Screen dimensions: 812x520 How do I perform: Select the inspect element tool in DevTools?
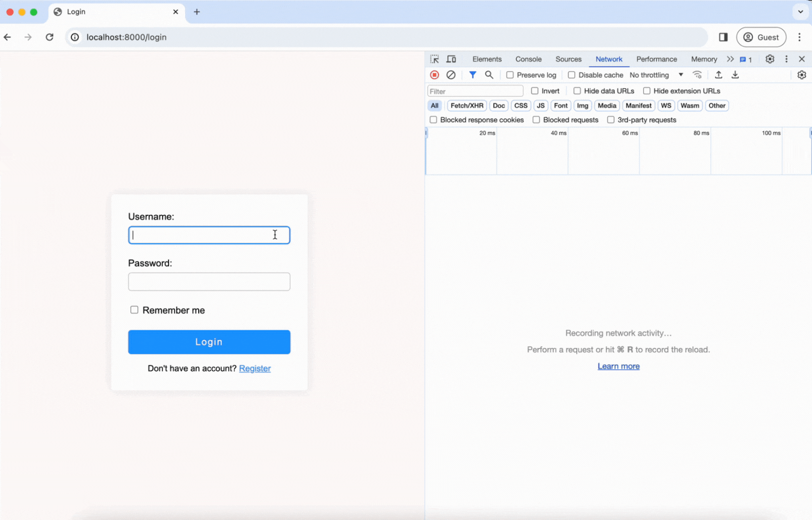(435, 59)
